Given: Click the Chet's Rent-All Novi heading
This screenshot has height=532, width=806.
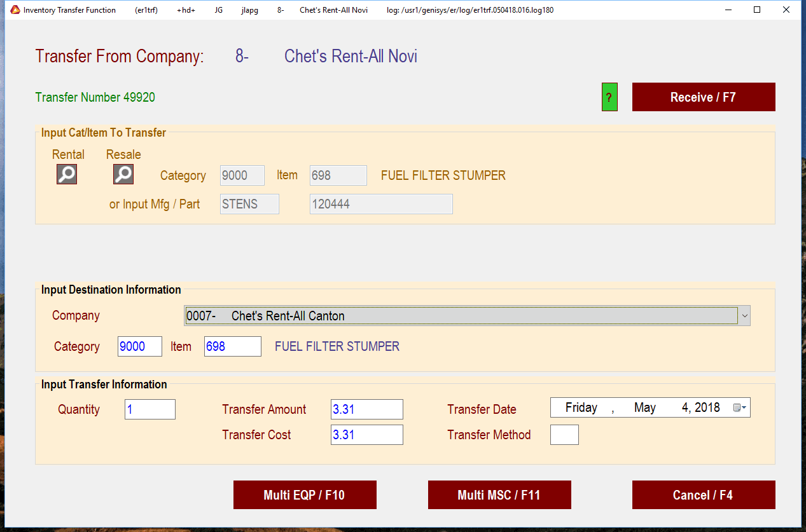Looking at the screenshot, I should tap(351, 56).
